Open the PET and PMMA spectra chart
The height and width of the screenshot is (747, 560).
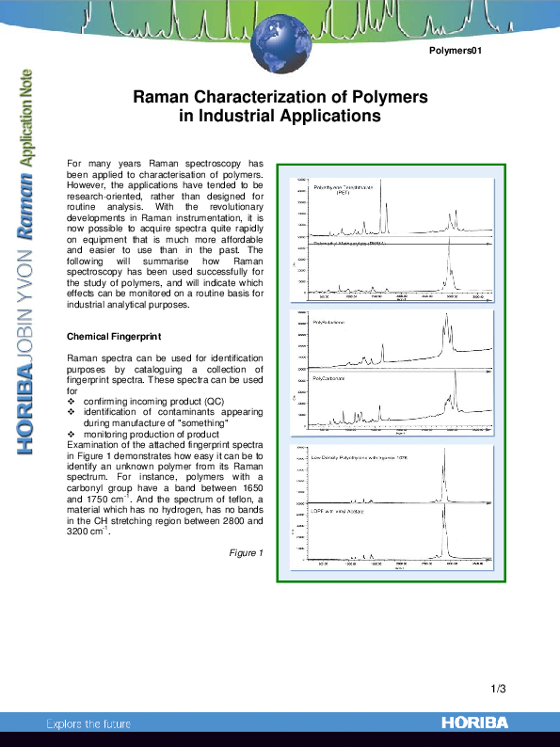(392, 240)
